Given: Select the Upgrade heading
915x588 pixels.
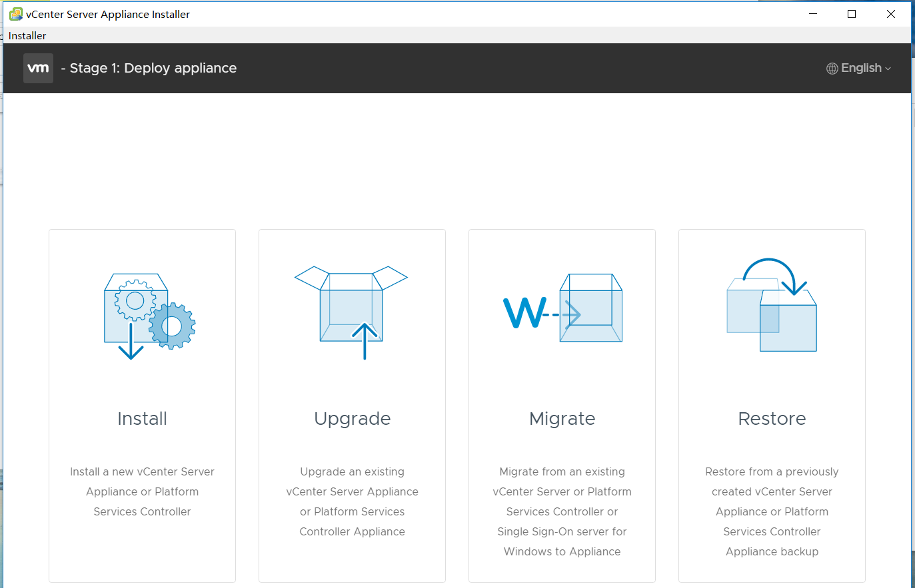Looking at the screenshot, I should click(x=353, y=419).
